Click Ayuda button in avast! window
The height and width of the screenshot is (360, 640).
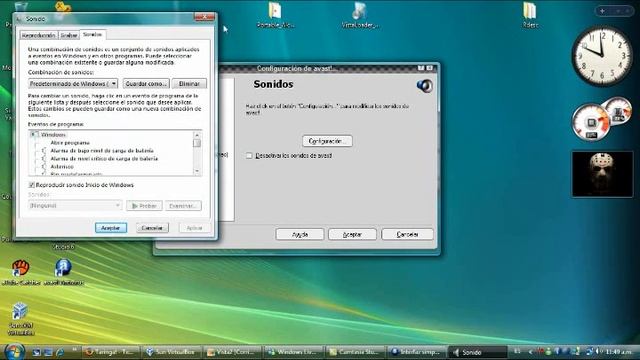pyautogui.click(x=300, y=234)
